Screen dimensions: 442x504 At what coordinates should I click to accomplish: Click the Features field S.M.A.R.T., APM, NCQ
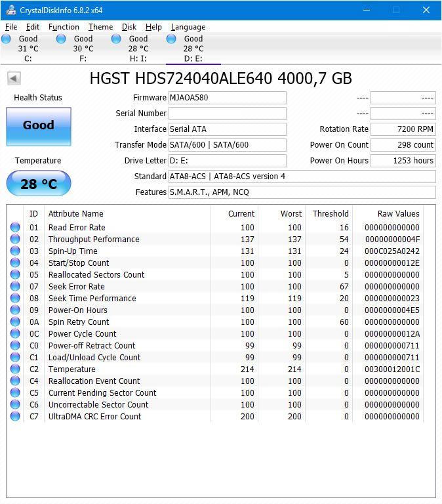pos(302,192)
